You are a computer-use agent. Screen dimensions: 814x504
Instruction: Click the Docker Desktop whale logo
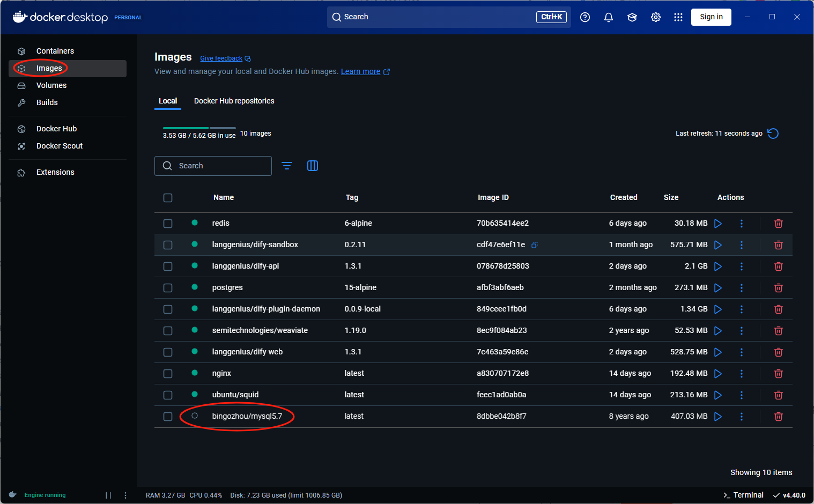tap(20, 17)
